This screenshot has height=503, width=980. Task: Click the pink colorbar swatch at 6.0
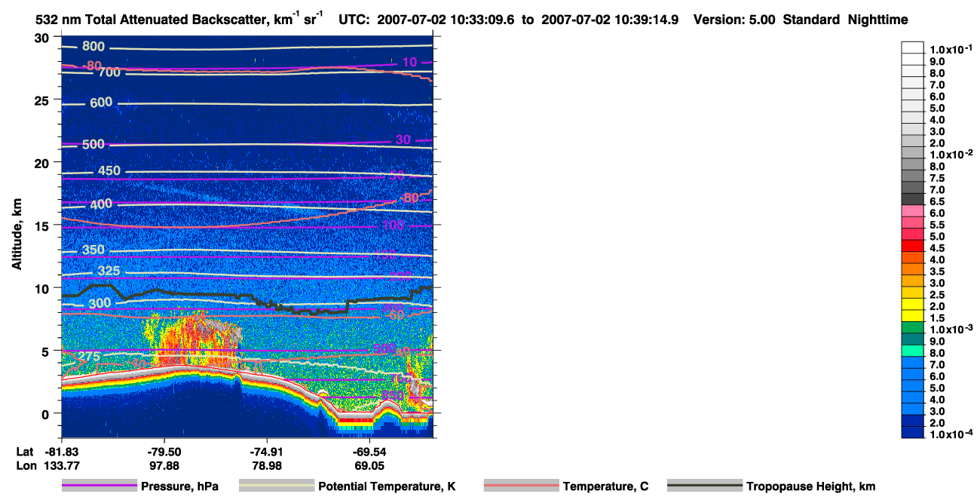click(x=913, y=210)
